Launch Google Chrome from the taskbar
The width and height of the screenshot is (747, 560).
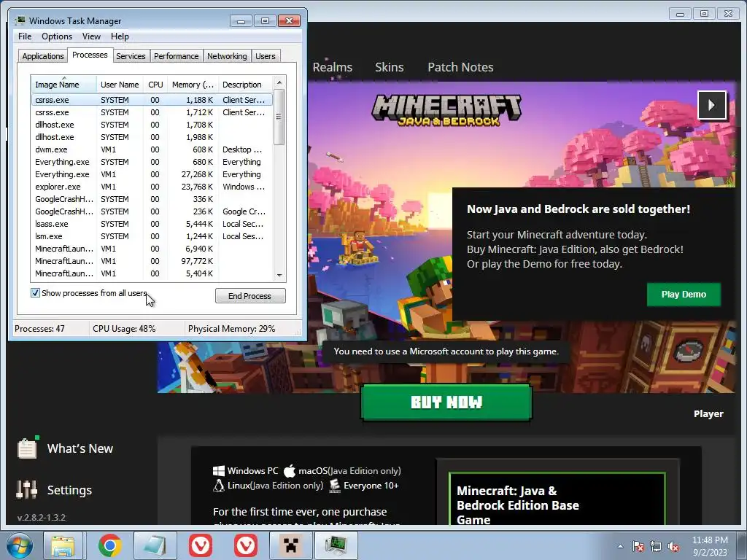[110, 545]
